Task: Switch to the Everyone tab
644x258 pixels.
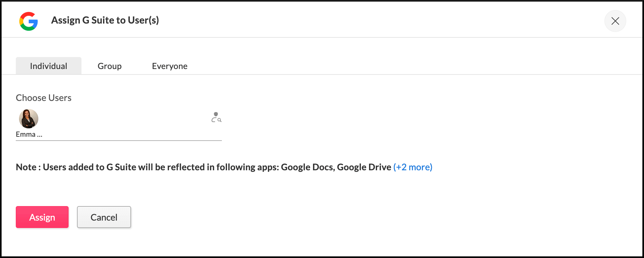Action: tap(170, 66)
